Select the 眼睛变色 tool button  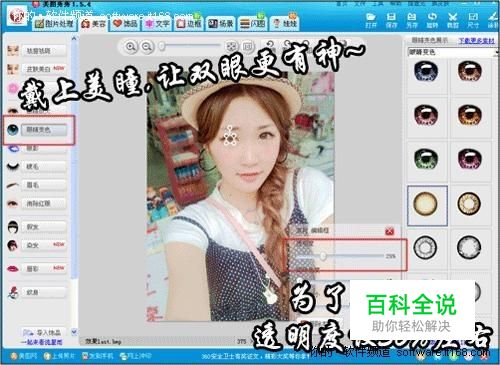[44, 130]
